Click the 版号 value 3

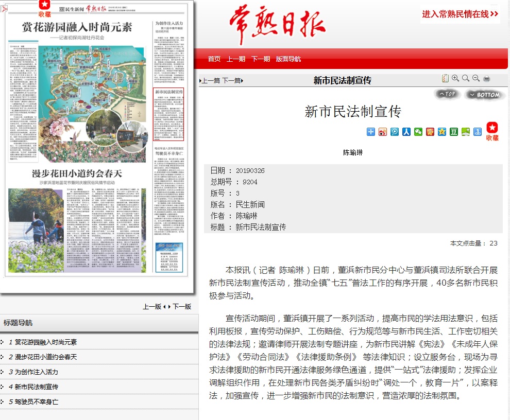coord(238,194)
